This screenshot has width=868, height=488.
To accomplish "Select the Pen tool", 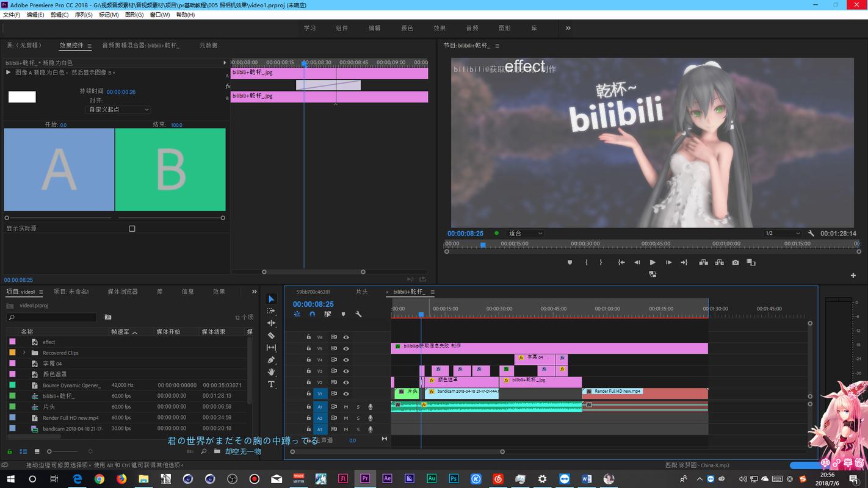I will pyautogui.click(x=272, y=360).
